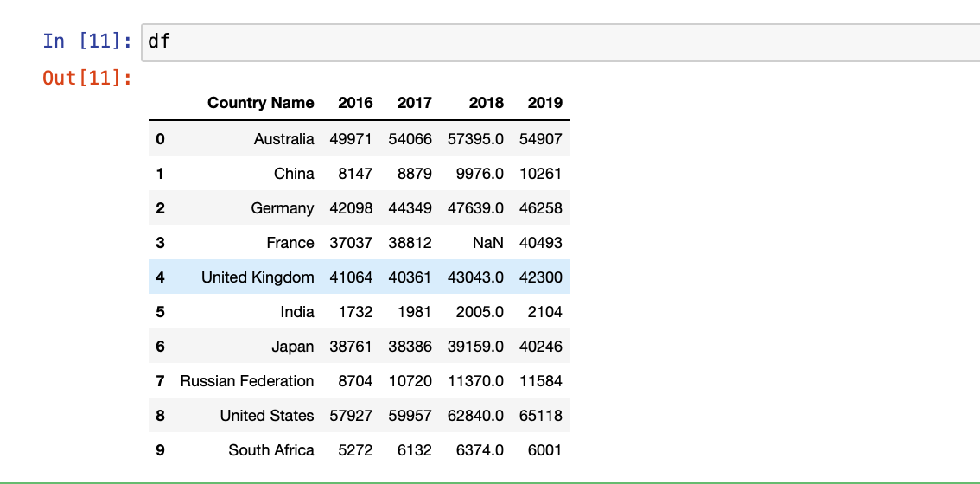Image resolution: width=980 pixels, height=484 pixels.
Task: Click the Germany country name cell
Action: tap(283, 208)
